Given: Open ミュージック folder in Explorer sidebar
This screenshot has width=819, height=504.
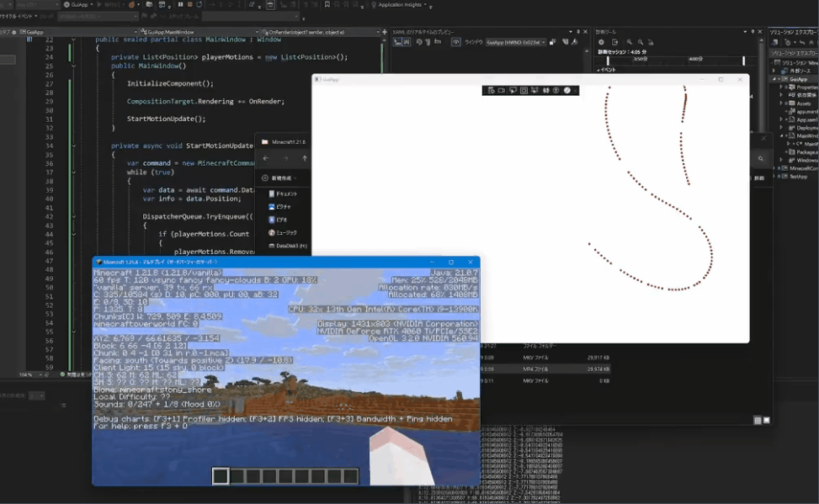Looking at the screenshot, I should [x=283, y=233].
